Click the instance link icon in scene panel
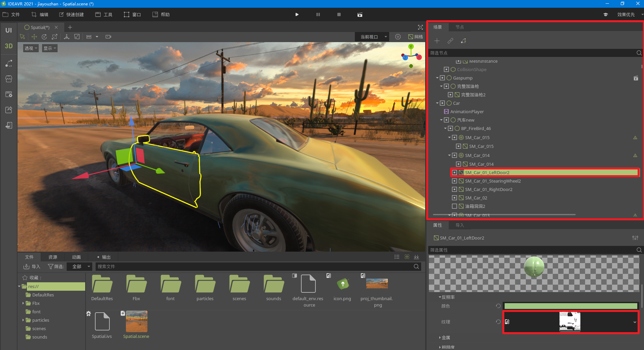Viewport: 644px width, 350px height. (450, 41)
